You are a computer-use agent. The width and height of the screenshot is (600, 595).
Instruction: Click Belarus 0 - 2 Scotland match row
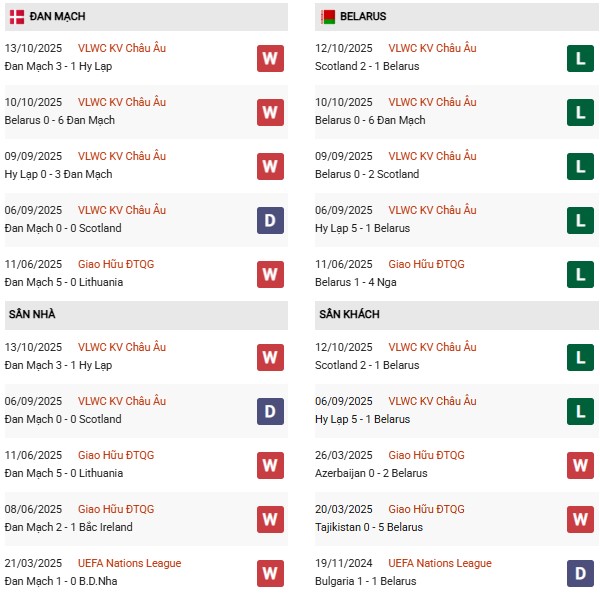point(367,174)
